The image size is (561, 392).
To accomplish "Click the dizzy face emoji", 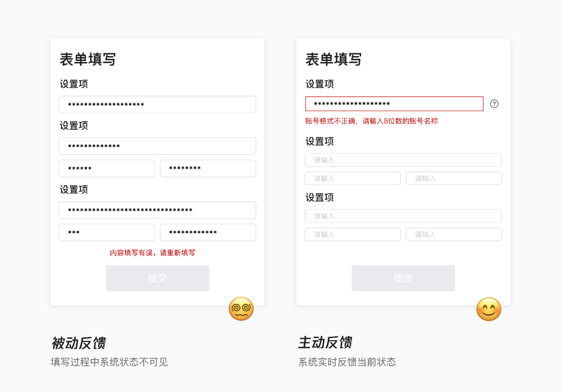I will coord(241,309).
